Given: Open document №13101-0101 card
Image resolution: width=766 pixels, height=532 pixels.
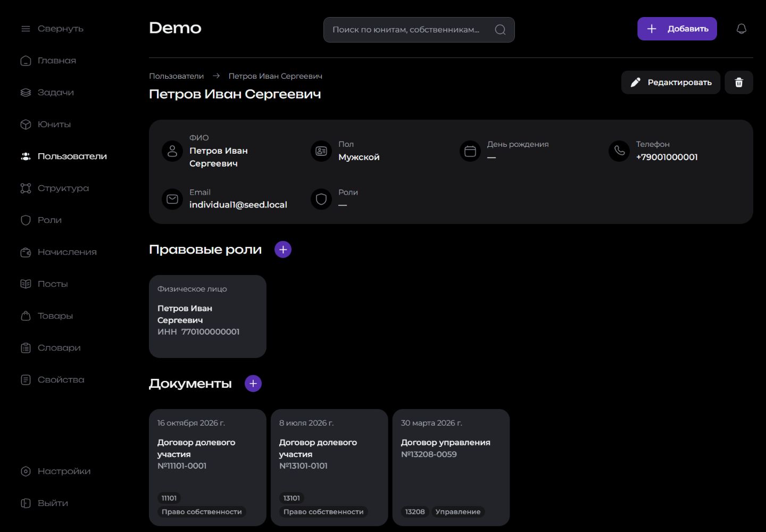Looking at the screenshot, I should click(x=329, y=468).
